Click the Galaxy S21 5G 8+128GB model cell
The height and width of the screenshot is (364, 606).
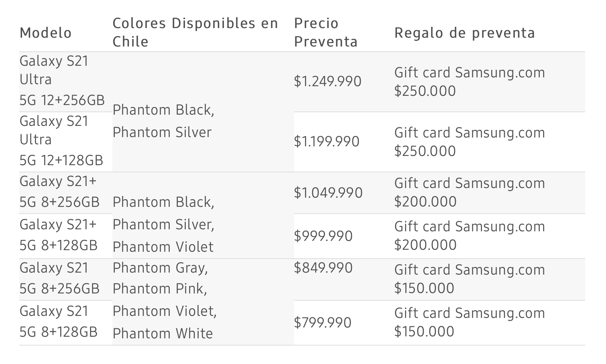(58, 322)
